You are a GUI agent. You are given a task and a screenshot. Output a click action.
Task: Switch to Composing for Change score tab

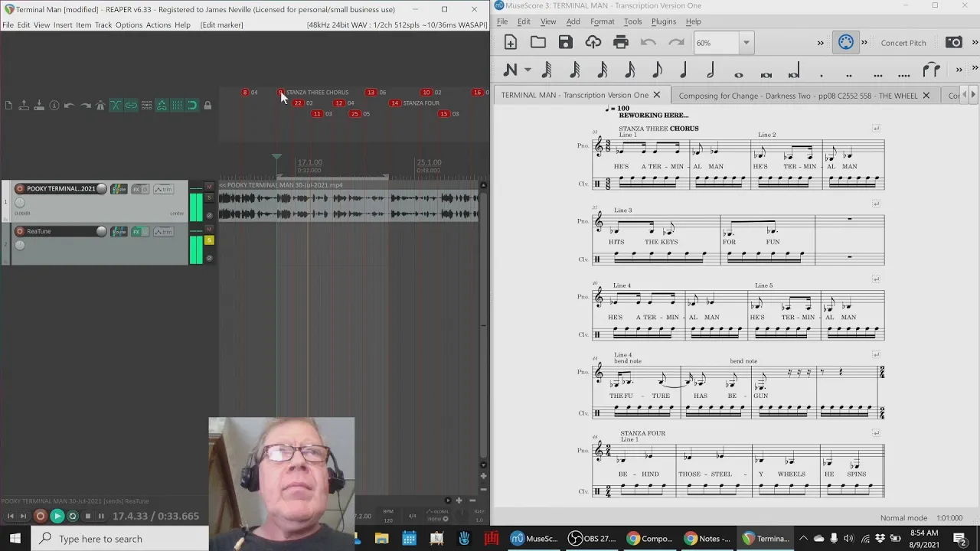(x=798, y=96)
